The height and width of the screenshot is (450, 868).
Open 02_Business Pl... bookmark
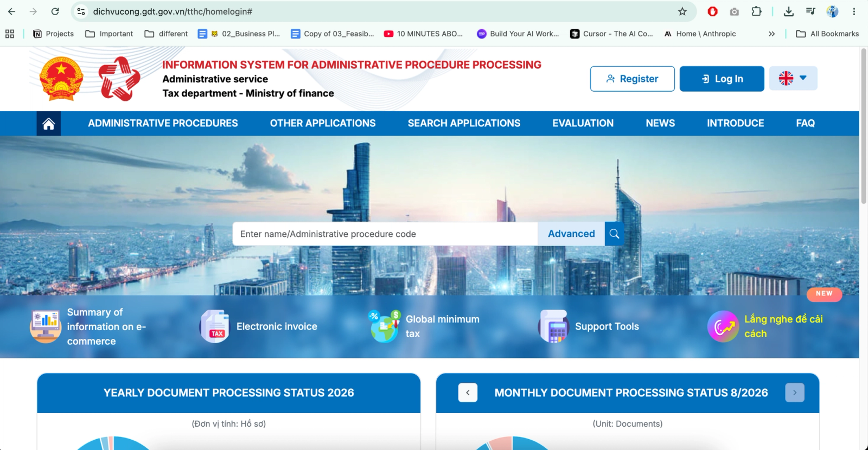tap(239, 34)
